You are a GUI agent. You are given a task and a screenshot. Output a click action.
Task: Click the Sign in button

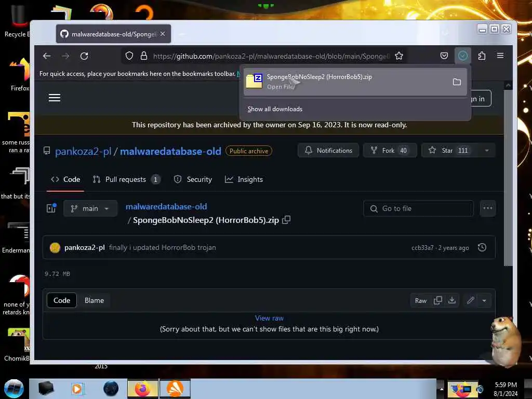point(481,98)
